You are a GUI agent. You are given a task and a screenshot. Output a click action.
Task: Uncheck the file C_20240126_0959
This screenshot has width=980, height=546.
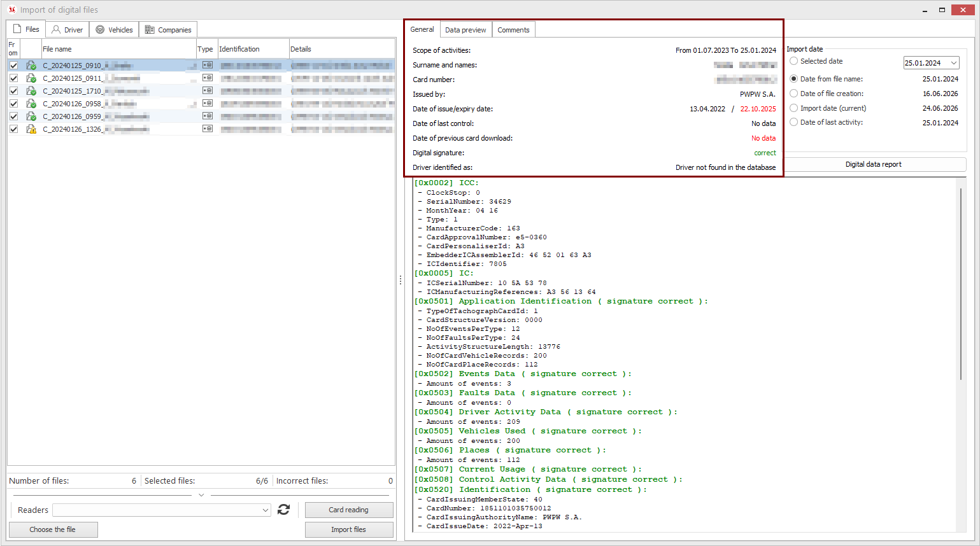(x=13, y=116)
